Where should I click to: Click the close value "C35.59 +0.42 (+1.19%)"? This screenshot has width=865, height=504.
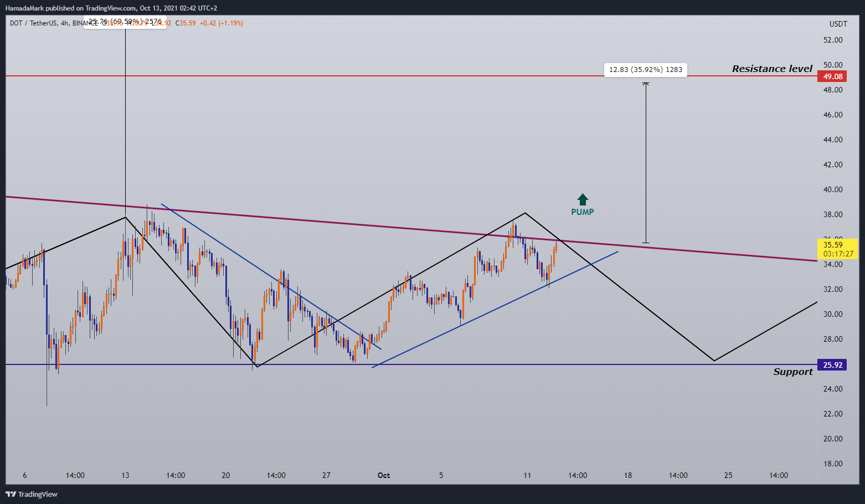pos(209,23)
